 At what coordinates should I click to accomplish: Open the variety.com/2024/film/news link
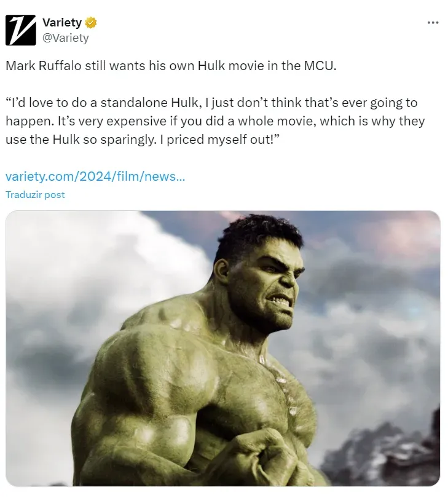pyautogui.click(x=95, y=176)
